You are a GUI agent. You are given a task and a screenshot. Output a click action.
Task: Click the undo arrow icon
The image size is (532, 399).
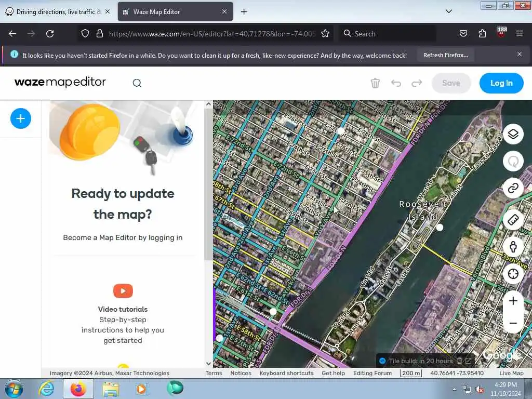pos(396,83)
